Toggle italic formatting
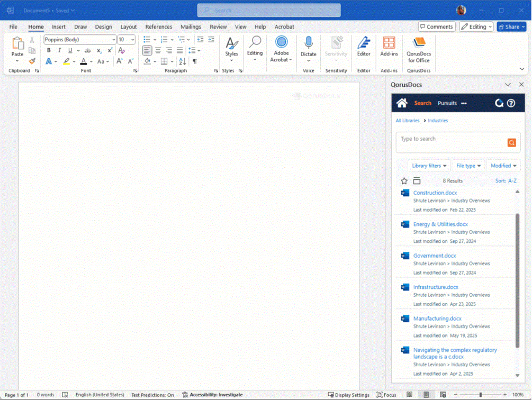This screenshot has width=532, height=400. (59, 51)
